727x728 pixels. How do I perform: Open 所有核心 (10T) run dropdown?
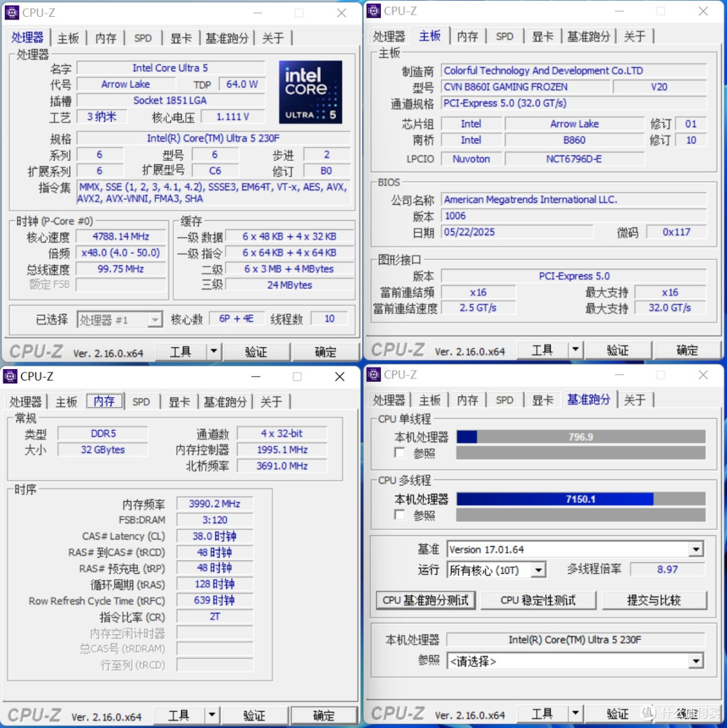(538, 570)
